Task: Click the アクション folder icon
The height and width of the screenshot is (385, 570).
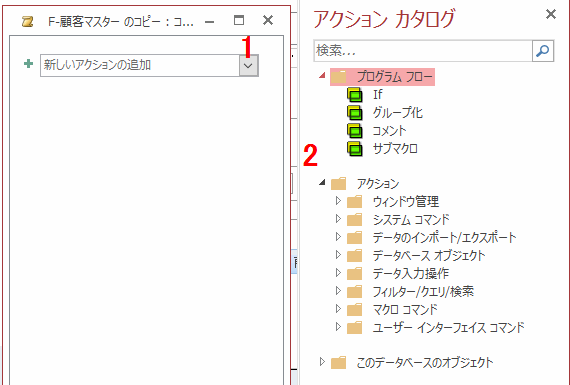Action: point(338,184)
